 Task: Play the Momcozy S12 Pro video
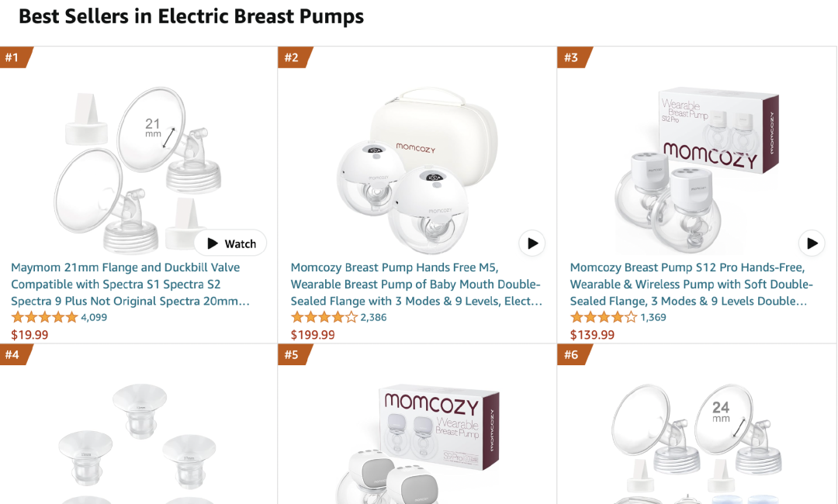point(812,243)
